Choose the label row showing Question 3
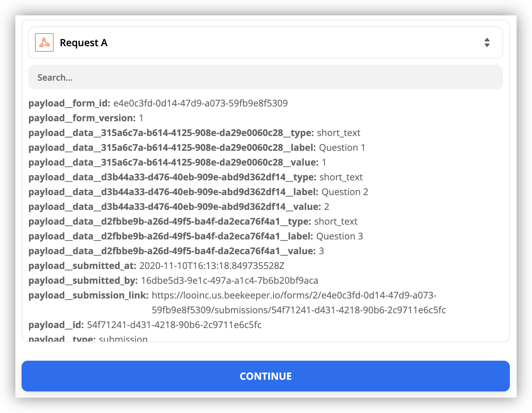This screenshot has width=532, height=413. pos(195,236)
